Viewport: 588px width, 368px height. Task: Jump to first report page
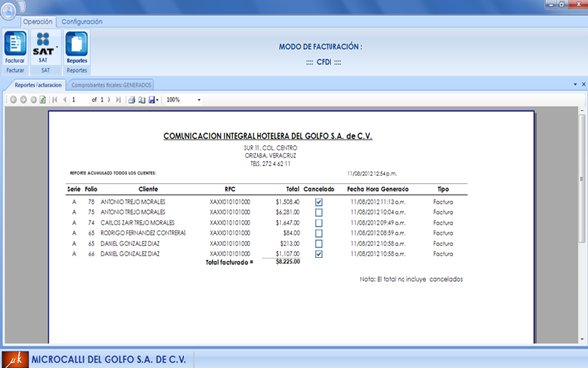[55, 100]
